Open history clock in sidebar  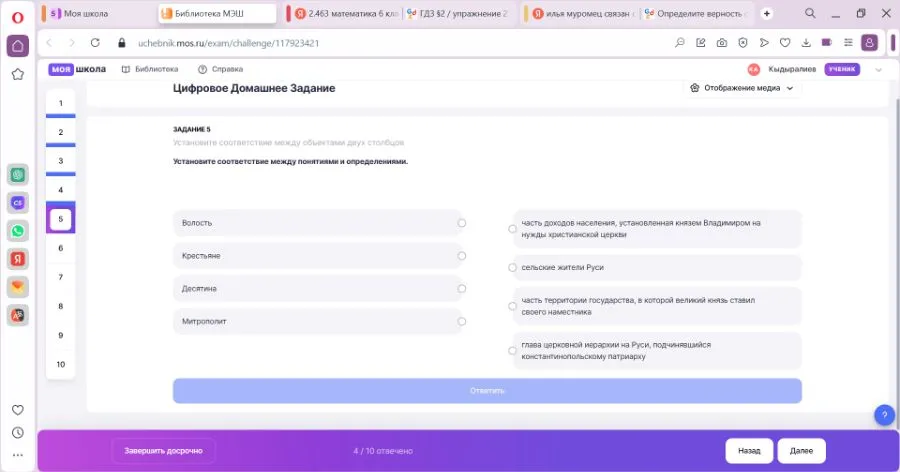(18, 433)
